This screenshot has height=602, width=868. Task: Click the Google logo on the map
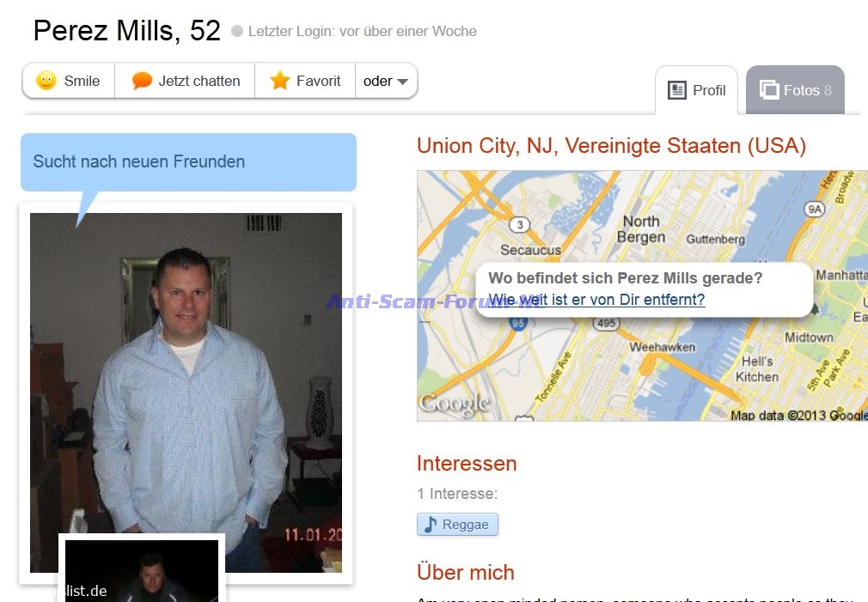[455, 404]
